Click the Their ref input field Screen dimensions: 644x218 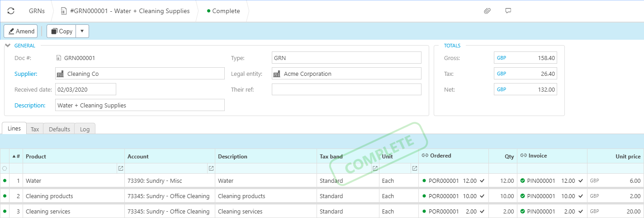click(346, 89)
